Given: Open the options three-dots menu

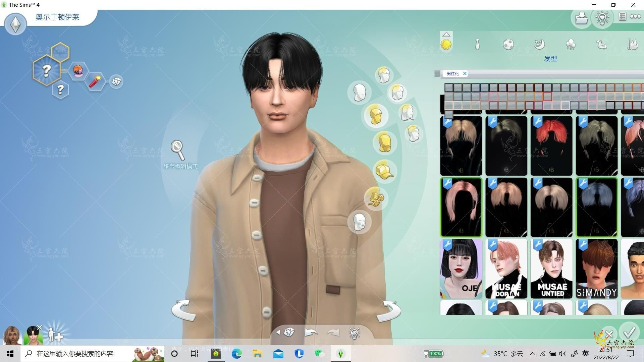Looking at the screenshot, I should tap(635, 16).
